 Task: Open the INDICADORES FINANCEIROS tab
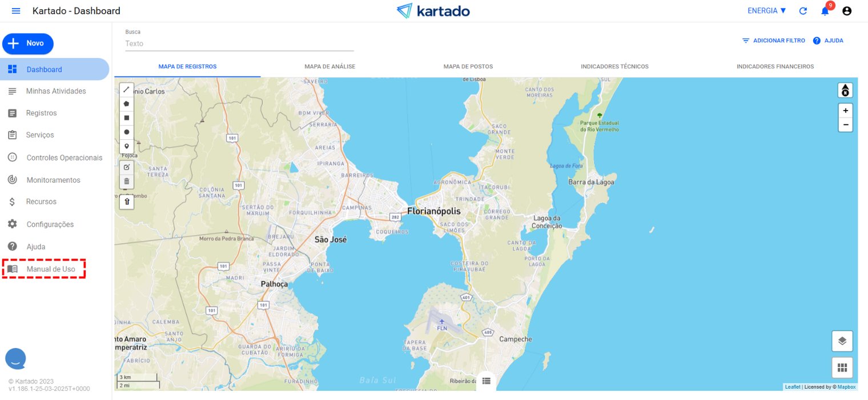coord(775,66)
